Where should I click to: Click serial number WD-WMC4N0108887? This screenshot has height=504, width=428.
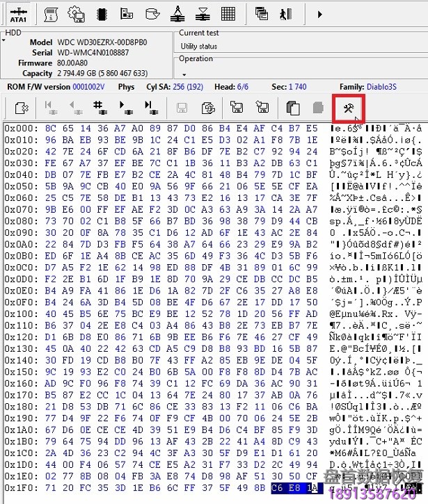[93, 53]
